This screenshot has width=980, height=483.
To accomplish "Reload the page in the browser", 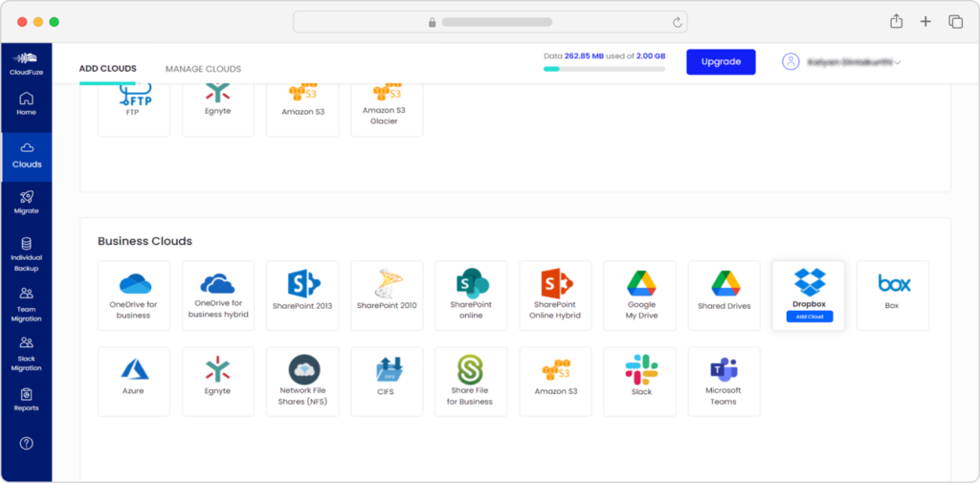I will 677,23.
